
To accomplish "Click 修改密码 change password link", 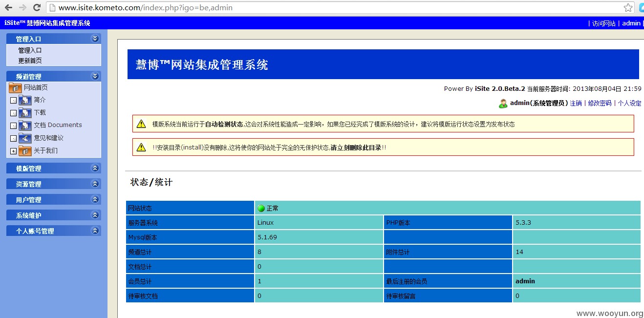I will click(600, 104).
